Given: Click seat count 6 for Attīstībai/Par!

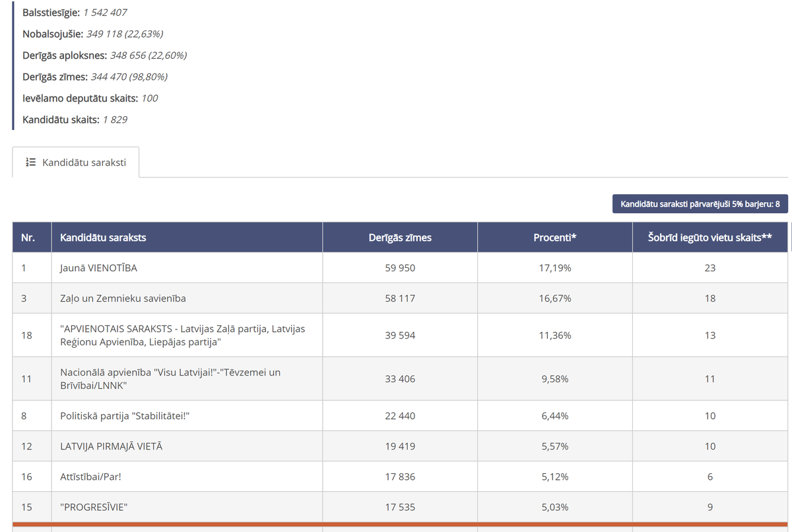Looking at the screenshot, I should (x=710, y=477).
